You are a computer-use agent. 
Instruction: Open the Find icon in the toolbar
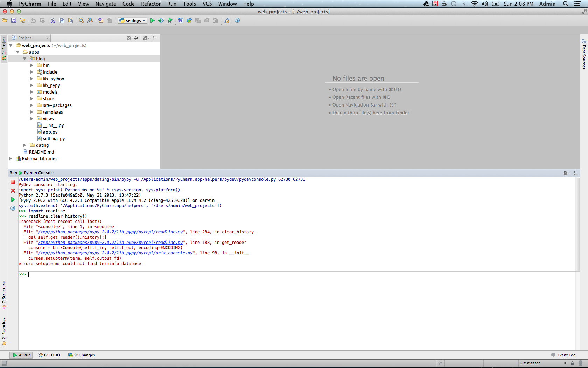[81, 20]
